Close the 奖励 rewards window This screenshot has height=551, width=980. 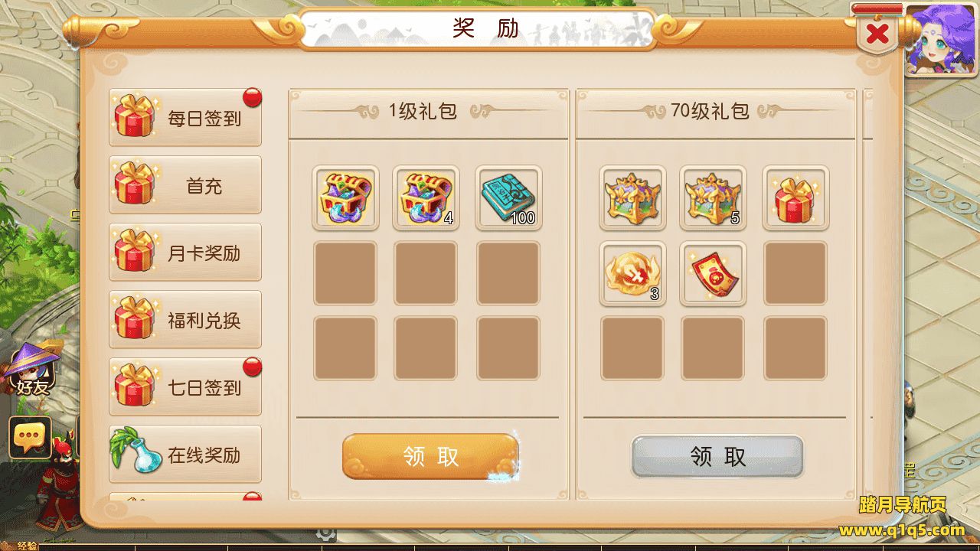[x=877, y=34]
